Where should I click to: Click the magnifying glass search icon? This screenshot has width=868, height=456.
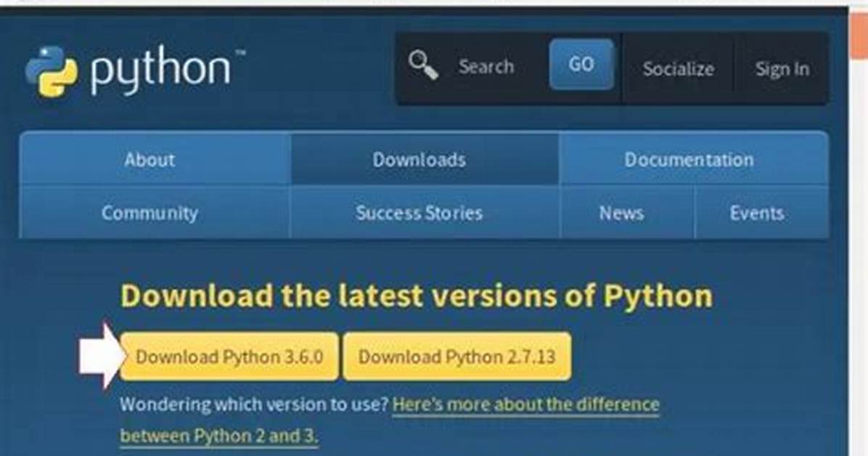click(x=424, y=65)
